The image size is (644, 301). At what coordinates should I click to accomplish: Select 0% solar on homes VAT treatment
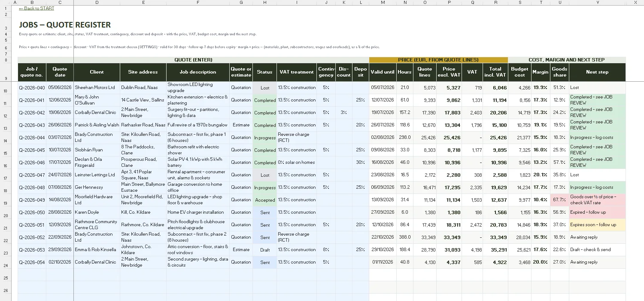coord(297,163)
